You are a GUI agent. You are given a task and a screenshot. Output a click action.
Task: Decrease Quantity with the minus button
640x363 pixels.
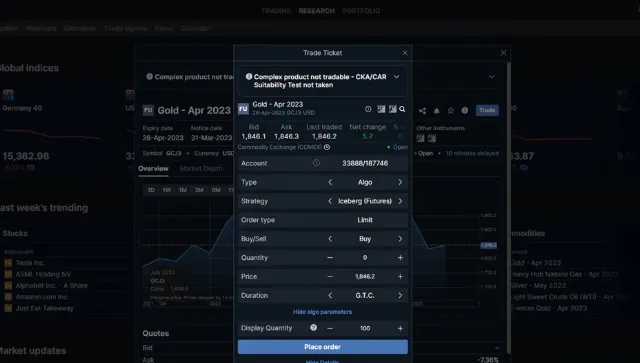[x=330, y=258]
